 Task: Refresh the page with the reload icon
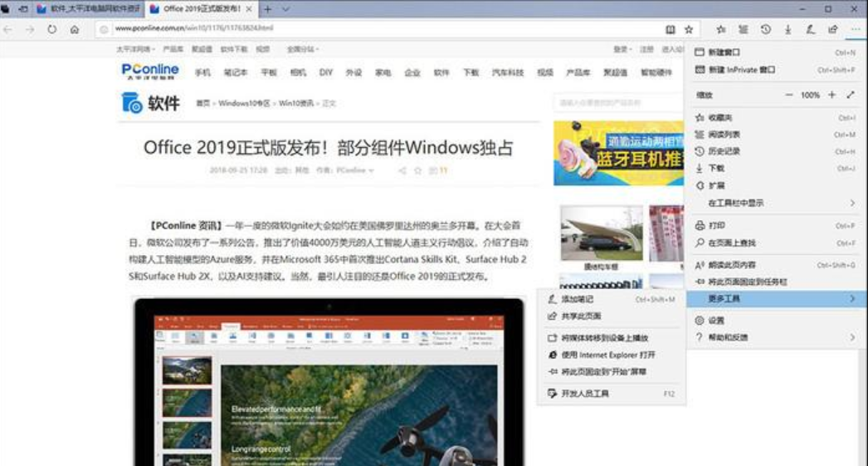pyautogui.click(x=52, y=29)
